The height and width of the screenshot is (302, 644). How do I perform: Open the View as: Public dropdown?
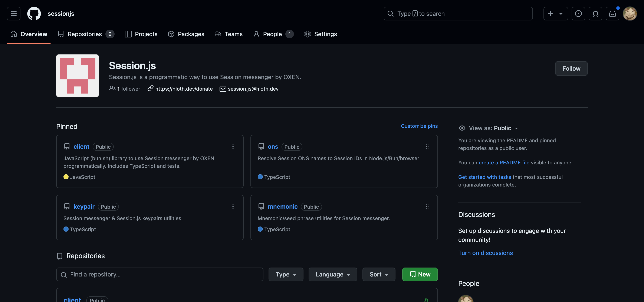[493, 128]
